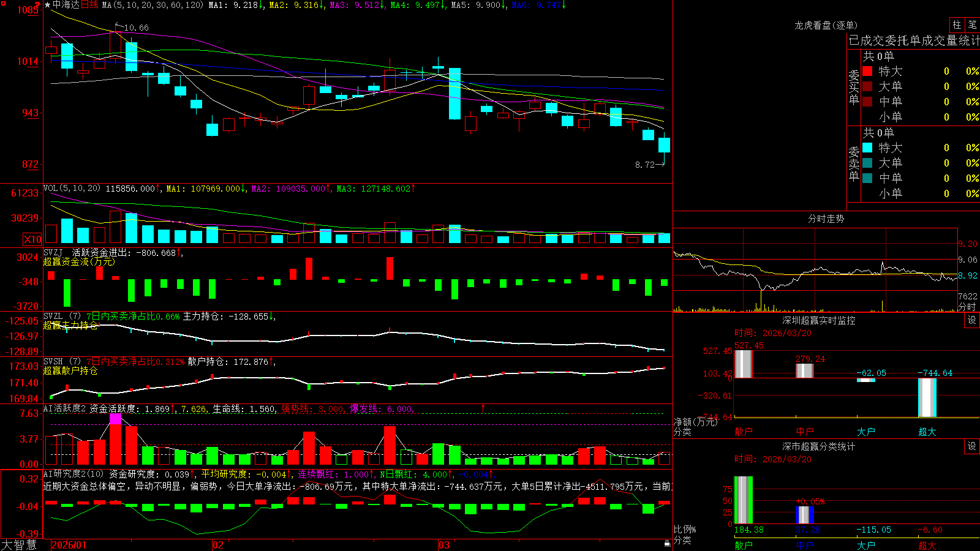Click the lock icon at chart bottom-right

(667, 544)
